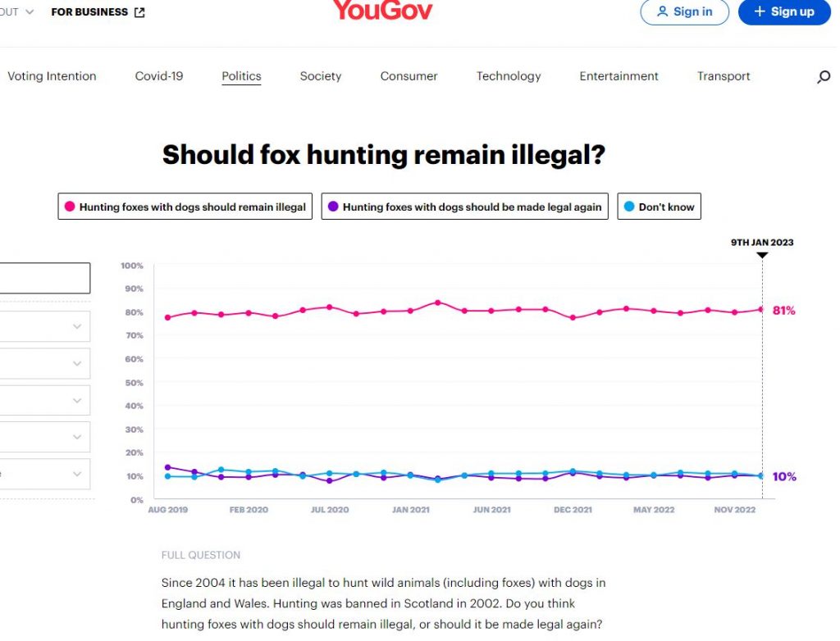Click the 9TH JAN 2023 marker triangle
Viewport: 840px width, 641px height.
(762, 257)
